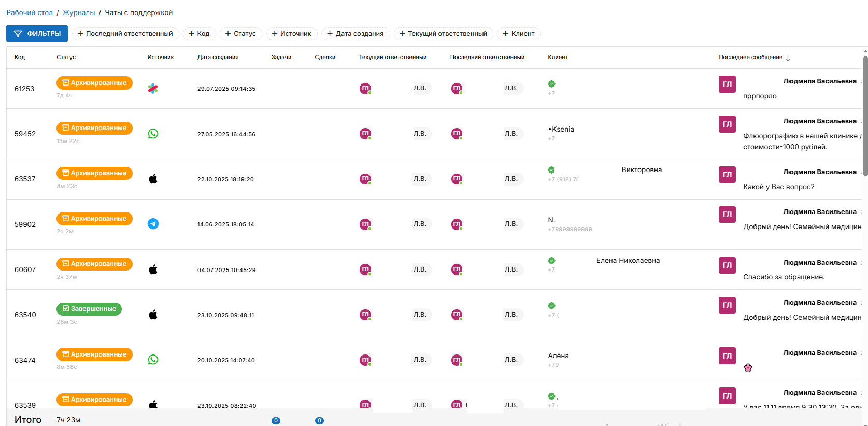This screenshot has height=426, width=868.
Task: Click the ГЛ avatar beside the пррпорло message
Action: pyautogui.click(x=727, y=84)
